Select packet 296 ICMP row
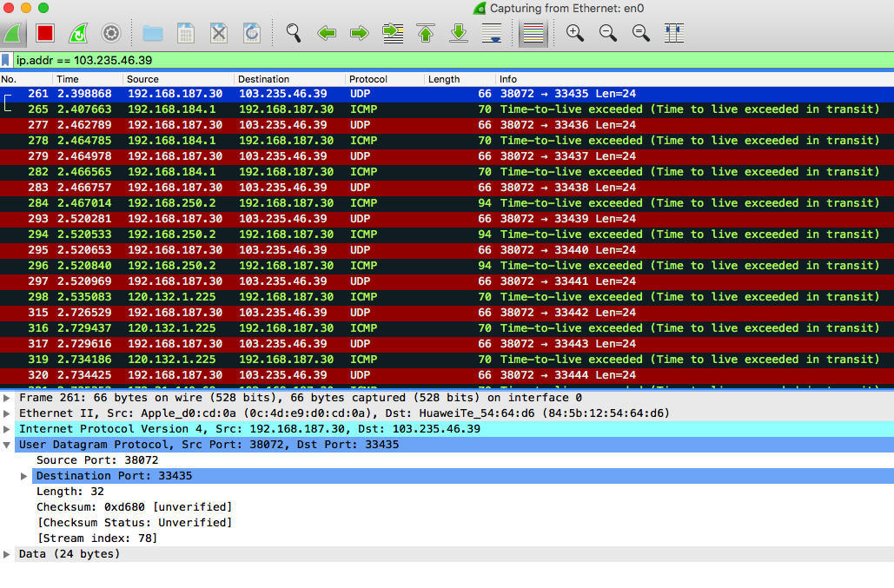This screenshot has height=588, width=894. click(x=447, y=266)
